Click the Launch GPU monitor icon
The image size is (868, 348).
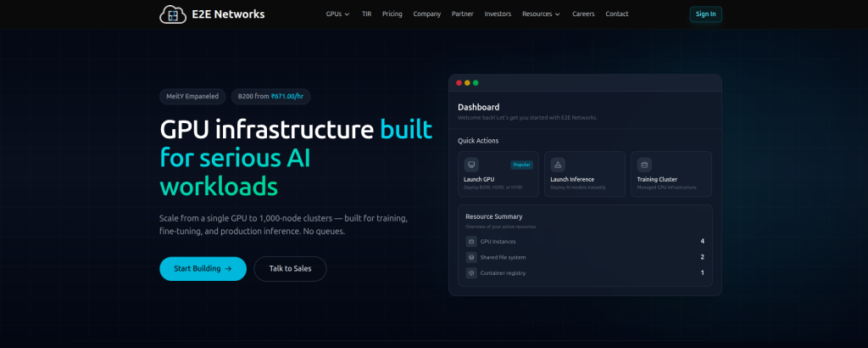[471, 165]
